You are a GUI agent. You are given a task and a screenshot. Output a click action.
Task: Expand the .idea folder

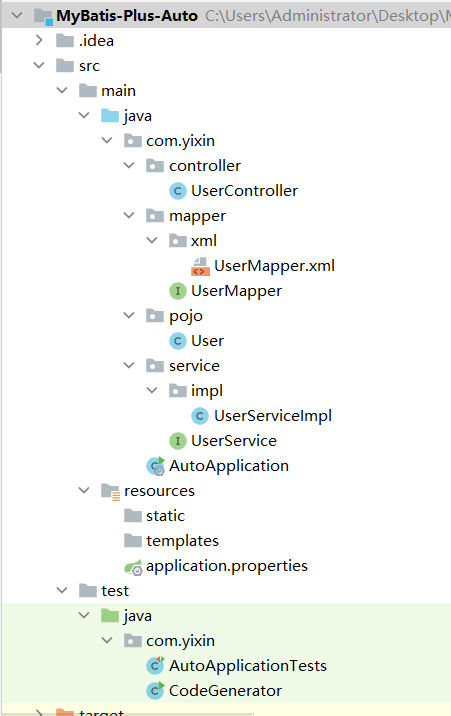(39, 40)
